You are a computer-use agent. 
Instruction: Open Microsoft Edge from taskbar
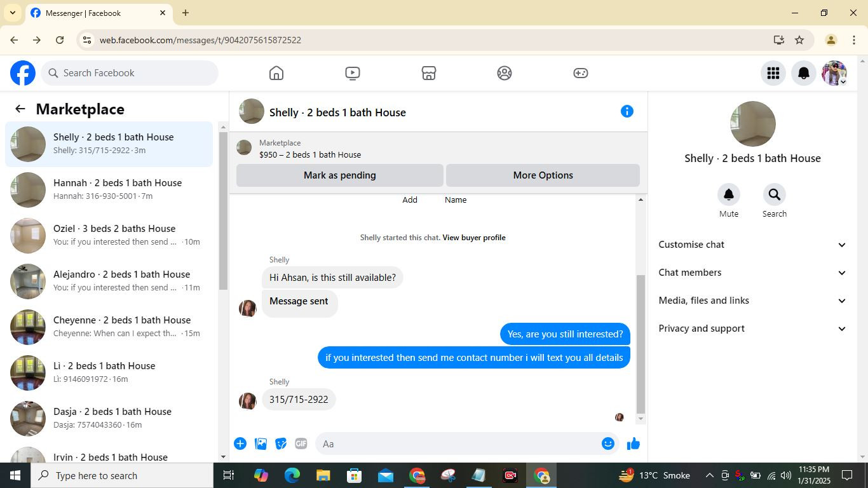click(x=292, y=475)
